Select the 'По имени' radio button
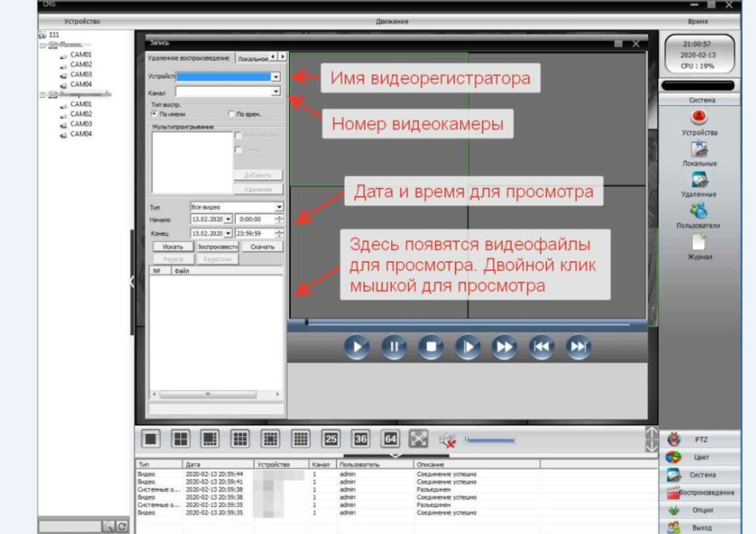This screenshot has height=534, width=756. pos(154,114)
